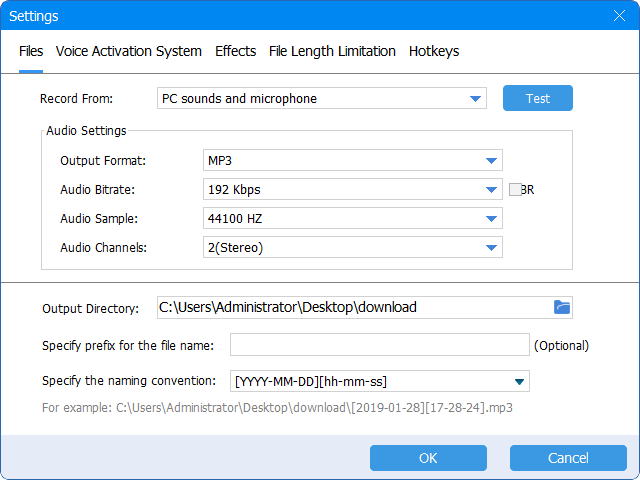Enable the VBR checkbox beside Audio Bitrate
This screenshot has height=480, width=640.
tap(515, 189)
